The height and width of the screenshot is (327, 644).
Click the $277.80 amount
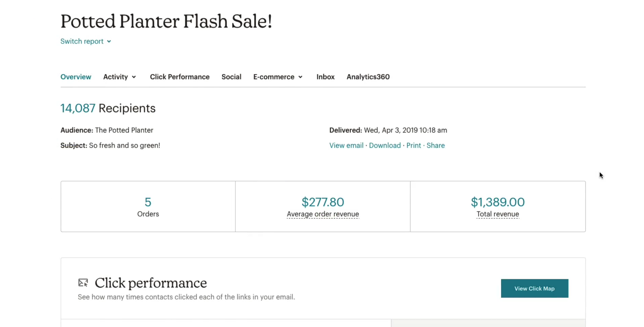[x=323, y=202]
